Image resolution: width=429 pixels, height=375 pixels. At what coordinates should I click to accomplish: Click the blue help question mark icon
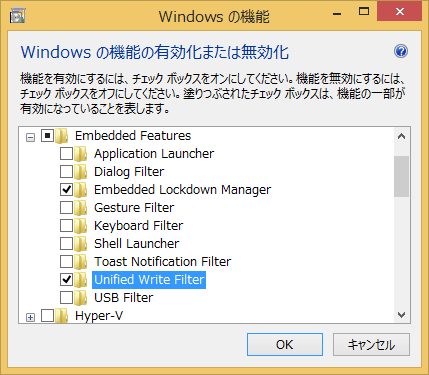(x=401, y=52)
